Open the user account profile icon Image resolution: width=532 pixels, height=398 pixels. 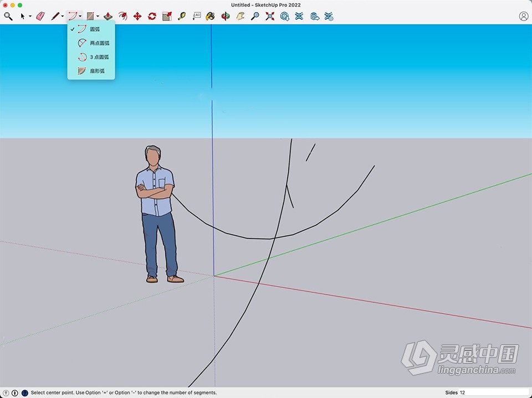tap(524, 16)
